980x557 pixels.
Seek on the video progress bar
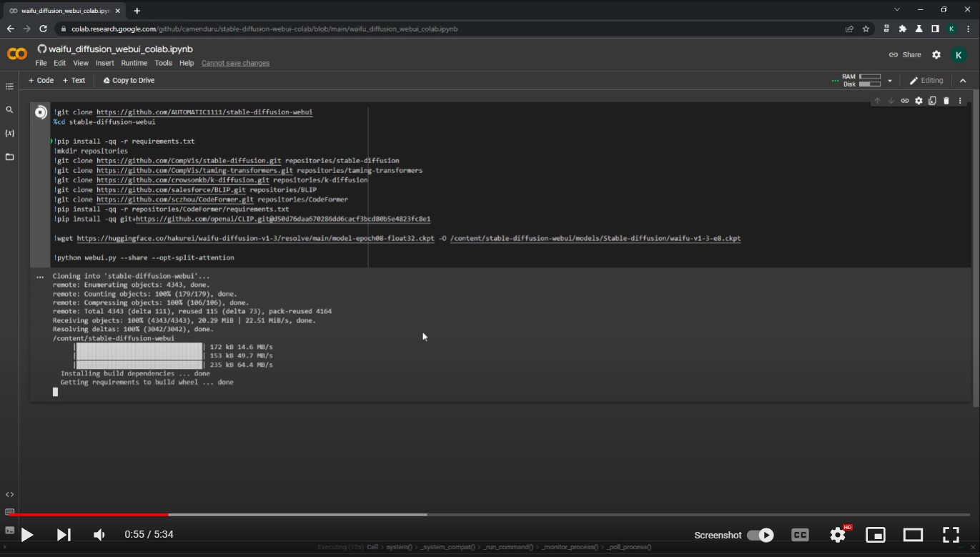[x=490, y=514]
